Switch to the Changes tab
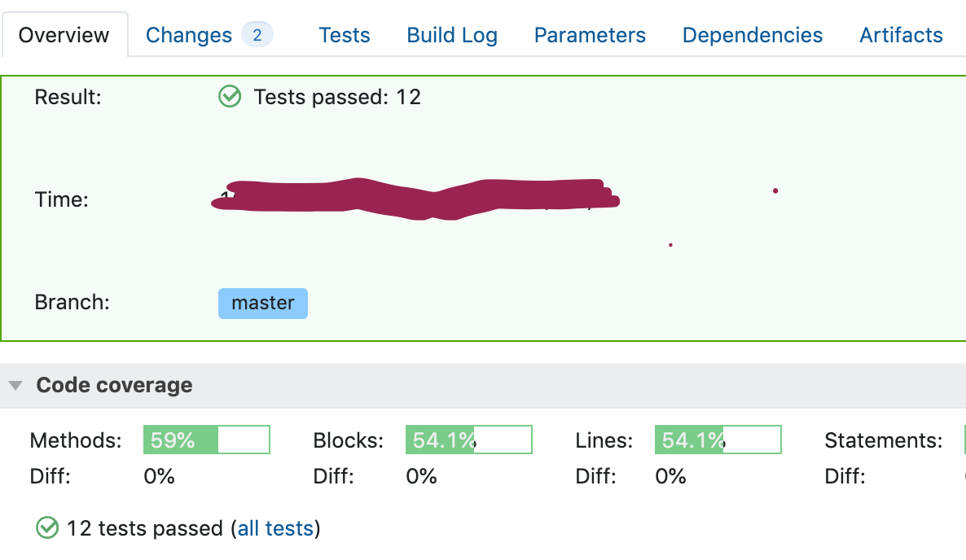The height and width of the screenshot is (560, 966). (188, 34)
